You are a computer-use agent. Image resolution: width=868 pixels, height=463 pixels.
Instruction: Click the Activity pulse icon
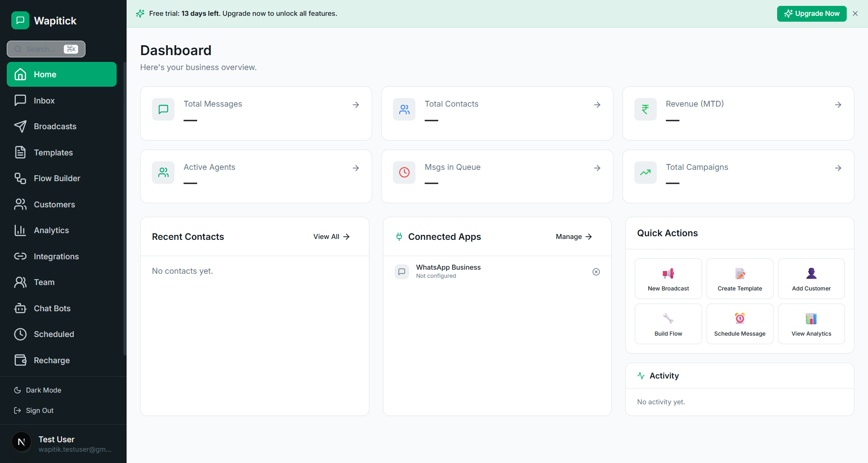[641, 376]
